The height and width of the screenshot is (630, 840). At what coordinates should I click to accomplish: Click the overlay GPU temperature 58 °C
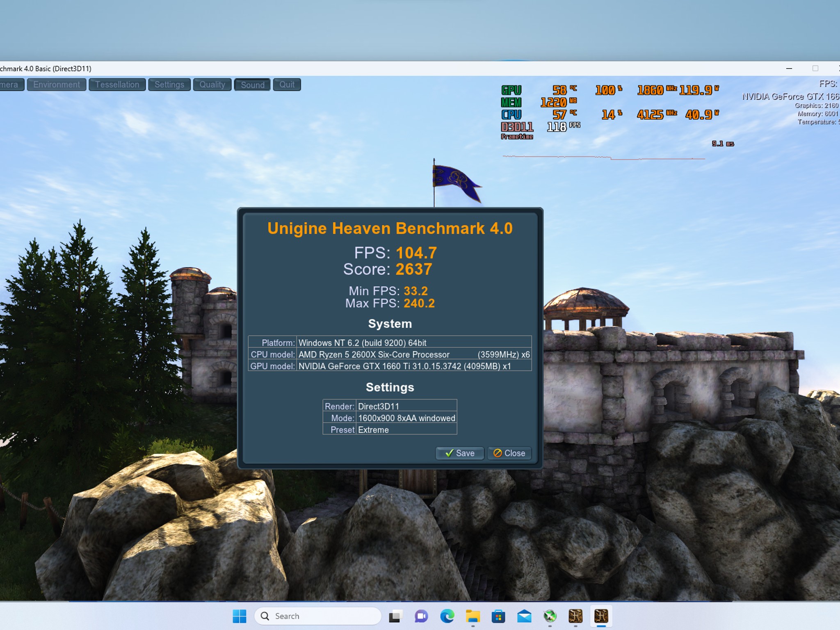coord(564,90)
